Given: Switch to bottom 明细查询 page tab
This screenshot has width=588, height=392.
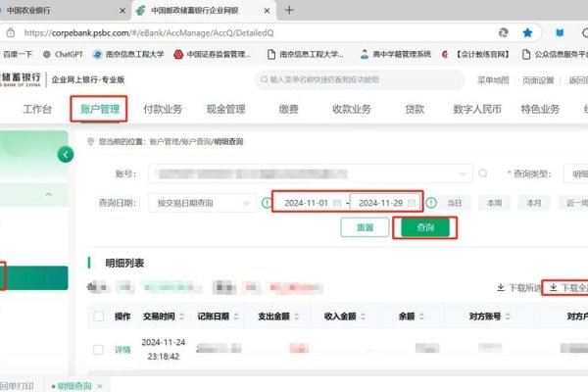Looking at the screenshot, I should pos(74,386).
